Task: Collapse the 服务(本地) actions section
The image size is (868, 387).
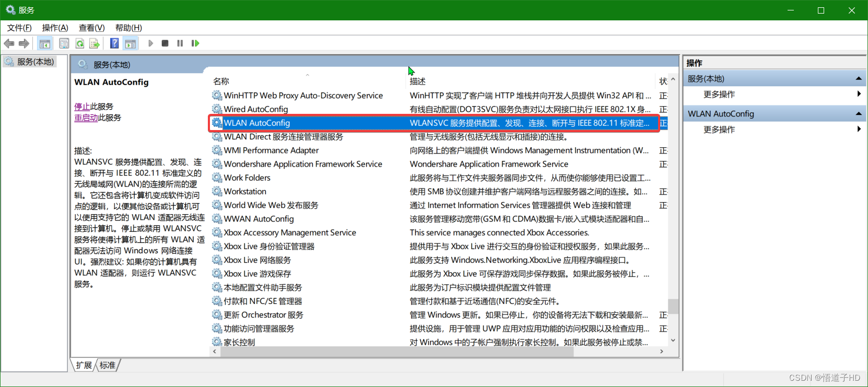Action: pos(859,78)
